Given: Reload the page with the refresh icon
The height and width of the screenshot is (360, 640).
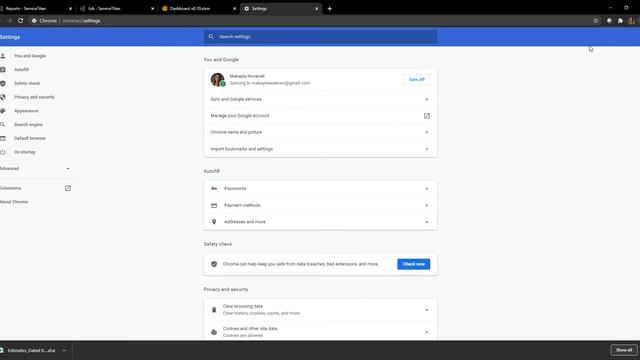Looking at the screenshot, I should pyautogui.click(x=20, y=20).
